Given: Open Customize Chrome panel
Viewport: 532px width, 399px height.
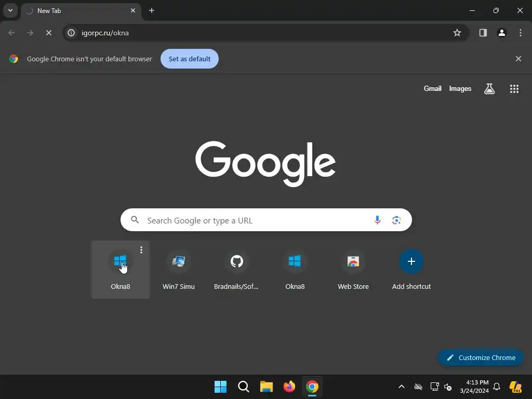Looking at the screenshot, I should 481,357.
